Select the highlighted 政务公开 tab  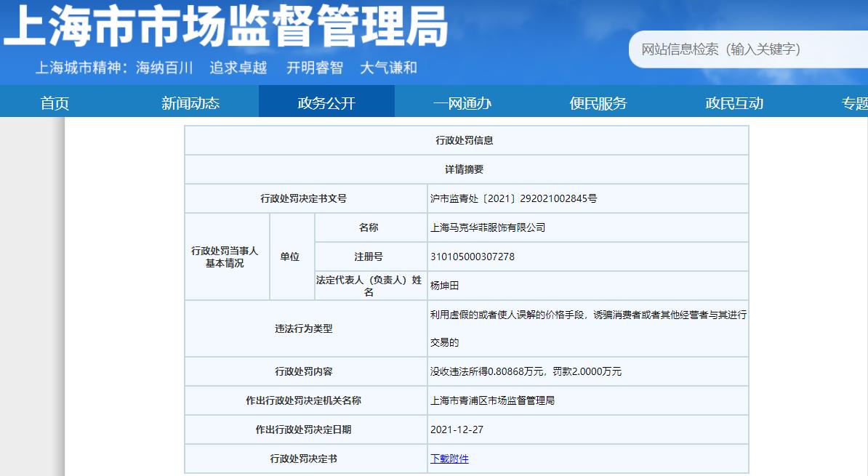coord(326,102)
